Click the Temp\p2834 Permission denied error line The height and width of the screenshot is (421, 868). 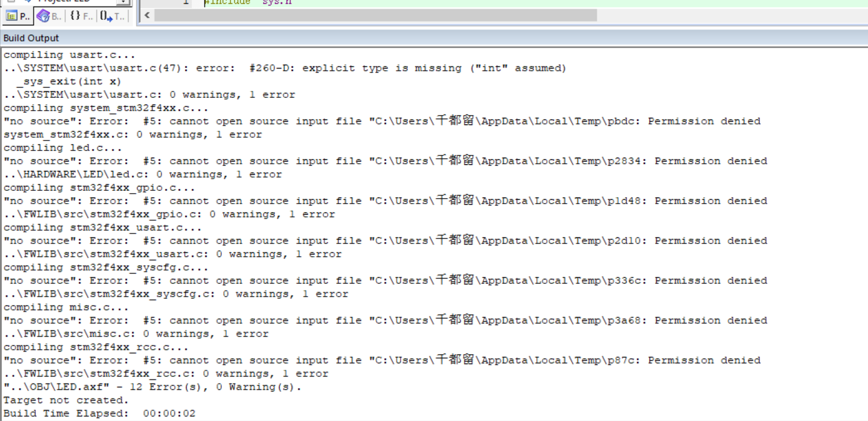385,161
